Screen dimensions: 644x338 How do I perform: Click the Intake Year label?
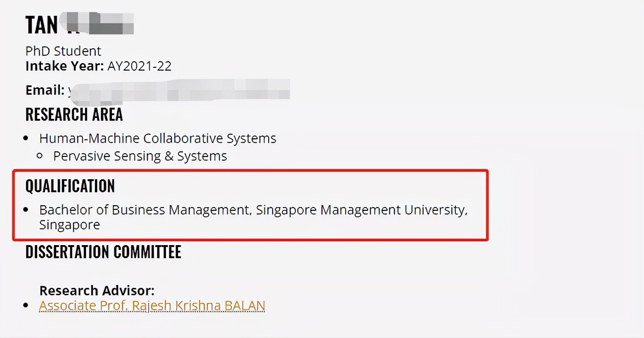(65, 66)
